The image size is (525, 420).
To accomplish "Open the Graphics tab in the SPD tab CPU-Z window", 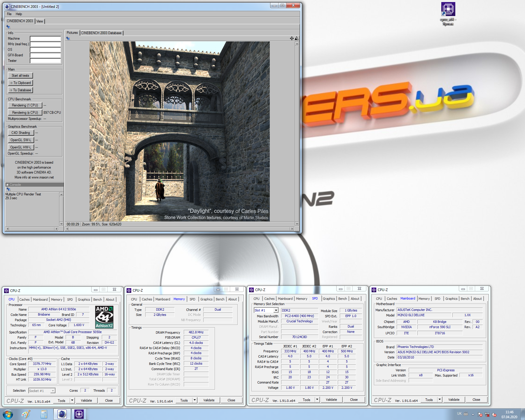I will [329, 299].
